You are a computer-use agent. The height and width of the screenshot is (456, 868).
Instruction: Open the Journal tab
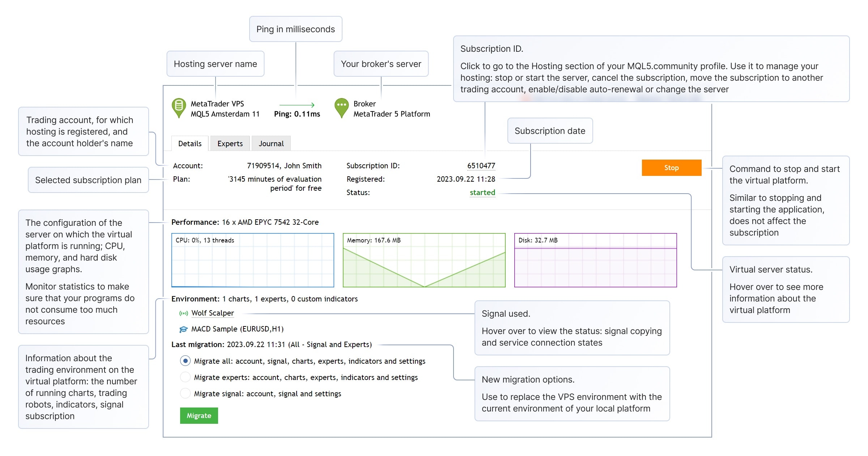271,143
